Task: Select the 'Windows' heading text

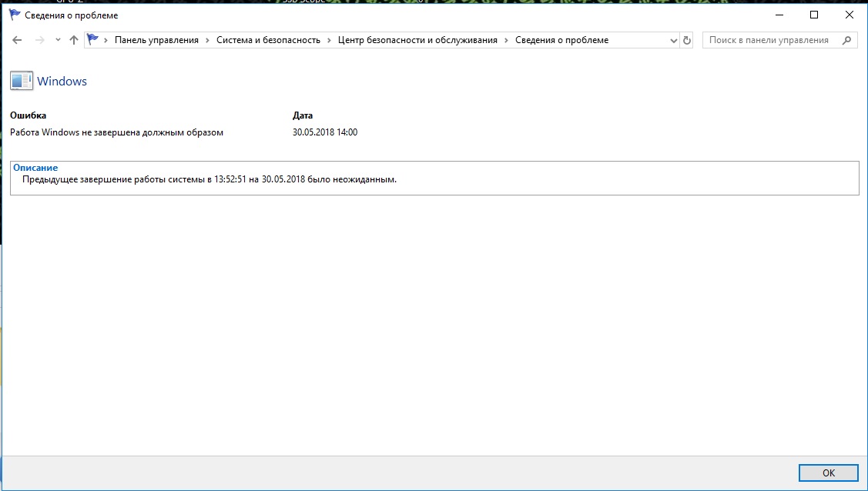Action: [62, 82]
